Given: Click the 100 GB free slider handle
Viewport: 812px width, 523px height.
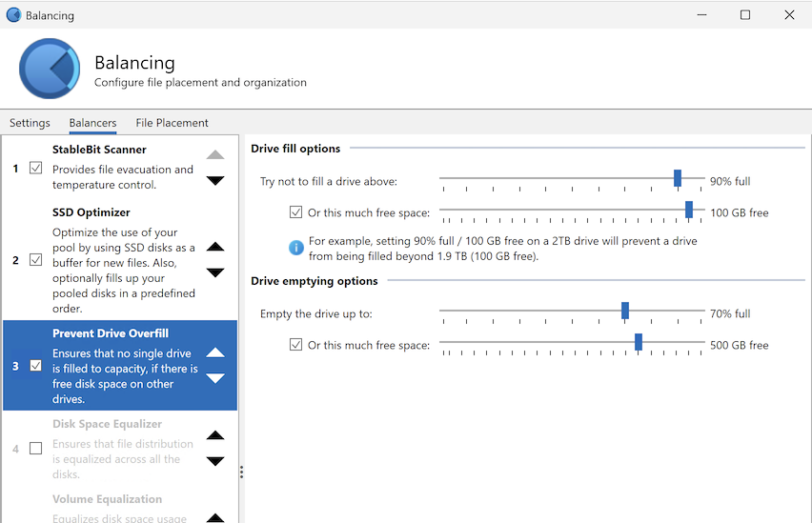Looking at the screenshot, I should (x=689, y=210).
